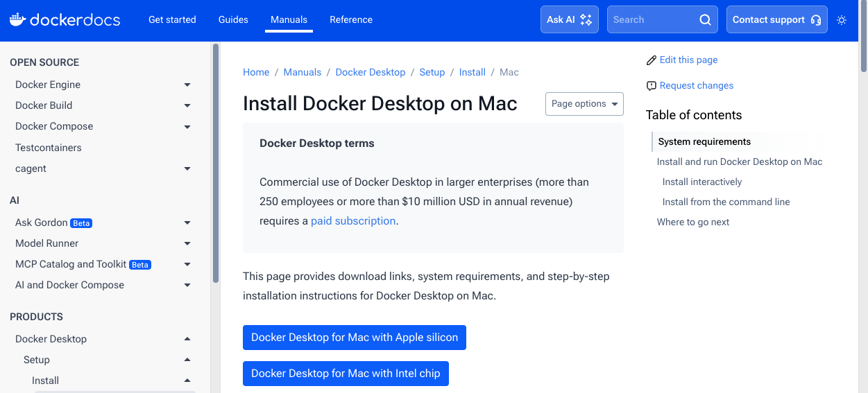Open the Page options dropdown

[x=584, y=104]
